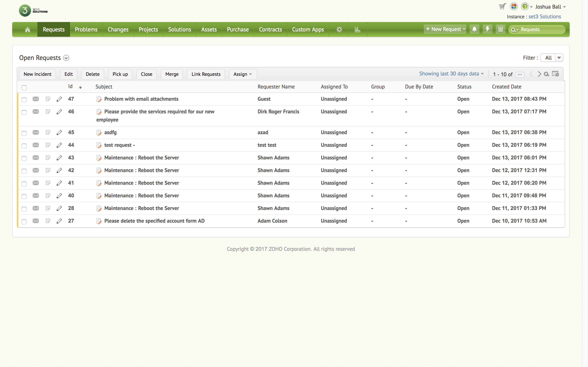The image size is (588, 367).
Task: Open the admin settings gear icon
Action: pos(339,30)
